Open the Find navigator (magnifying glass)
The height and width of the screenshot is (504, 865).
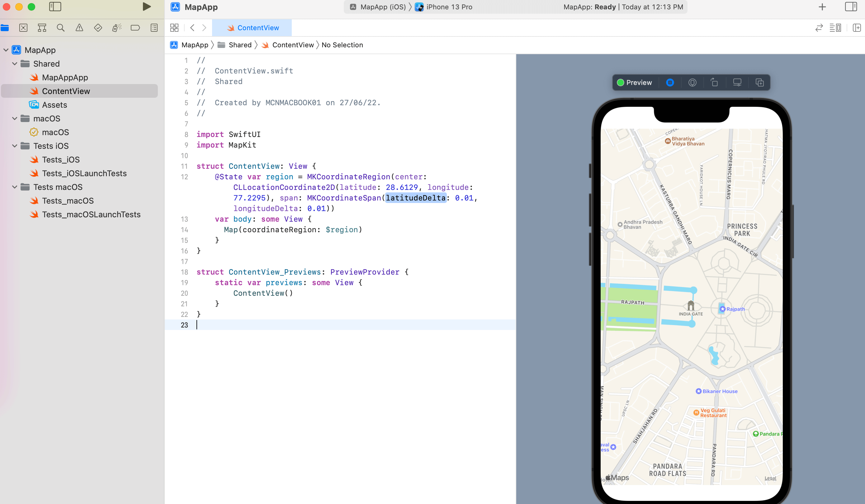click(60, 28)
